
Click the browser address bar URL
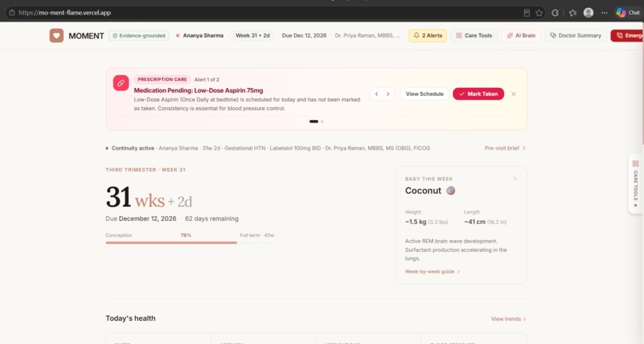[x=65, y=13]
